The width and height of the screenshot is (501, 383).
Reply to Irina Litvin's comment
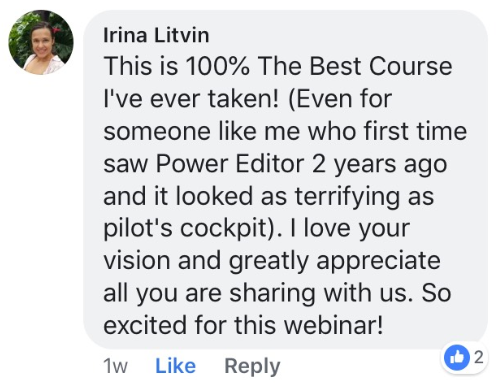click(x=252, y=367)
